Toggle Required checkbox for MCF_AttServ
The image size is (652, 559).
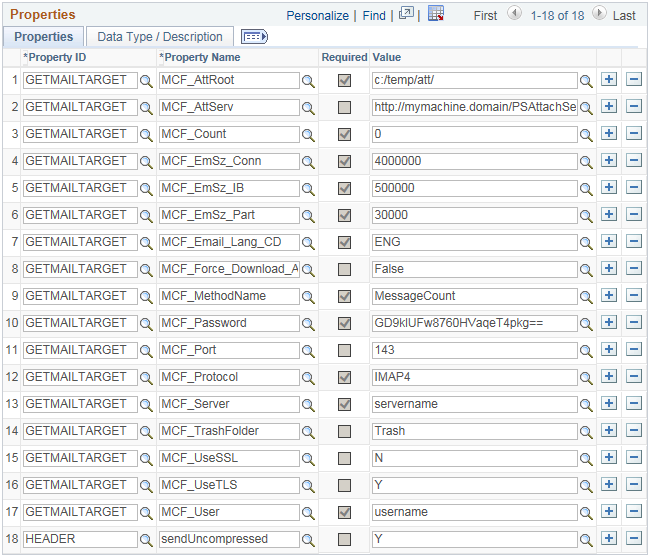[x=344, y=107]
